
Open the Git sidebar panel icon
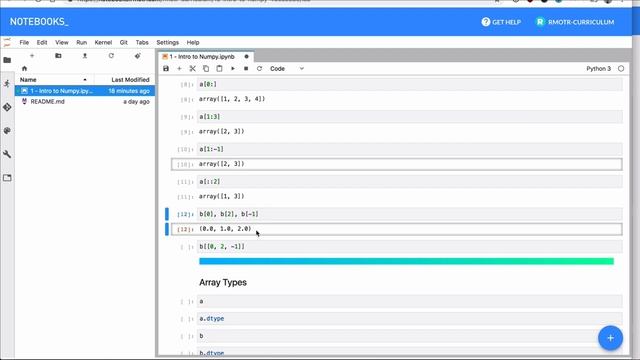7,107
